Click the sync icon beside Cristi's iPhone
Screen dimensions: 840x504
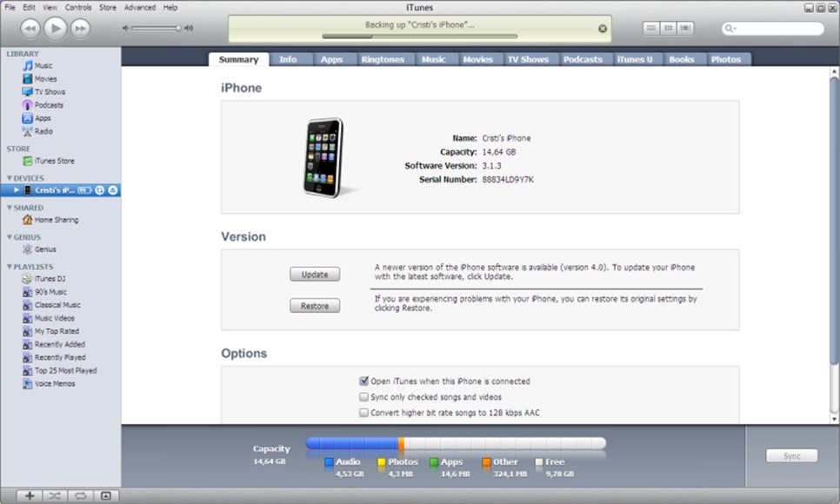(x=100, y=190)
